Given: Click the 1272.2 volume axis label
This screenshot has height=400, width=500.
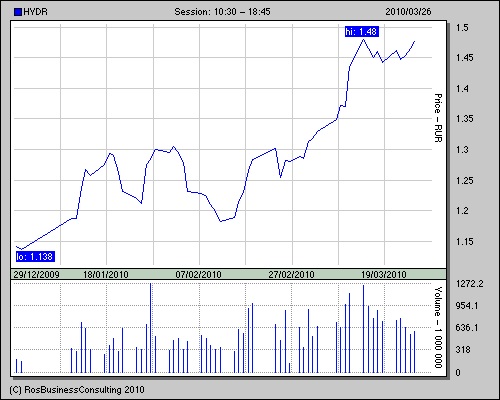Looking at the screenshot, I should (x=469, y=284).
